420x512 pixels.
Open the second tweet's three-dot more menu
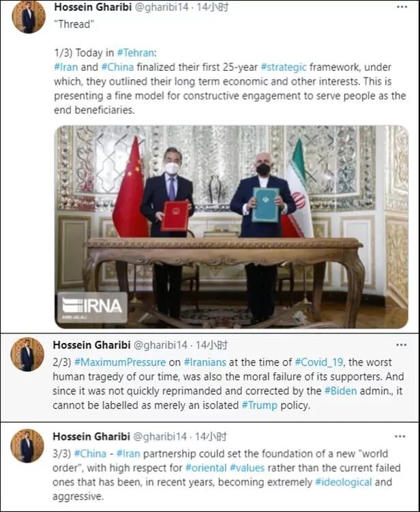click(401, 345)
